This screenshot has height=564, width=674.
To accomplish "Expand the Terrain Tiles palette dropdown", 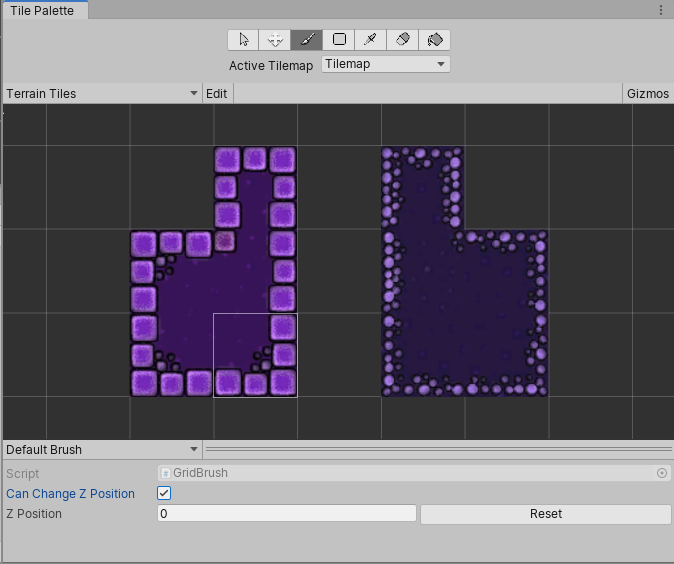I will [x=101, y=94].
